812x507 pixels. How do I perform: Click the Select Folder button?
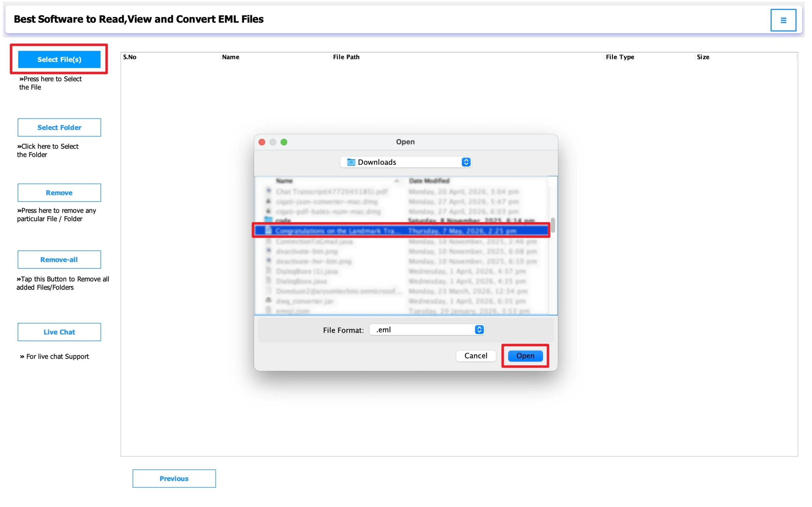click(x=59, y=127)
